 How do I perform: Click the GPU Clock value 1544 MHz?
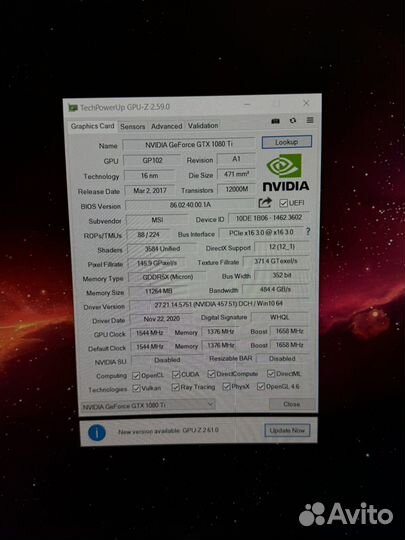149,333
